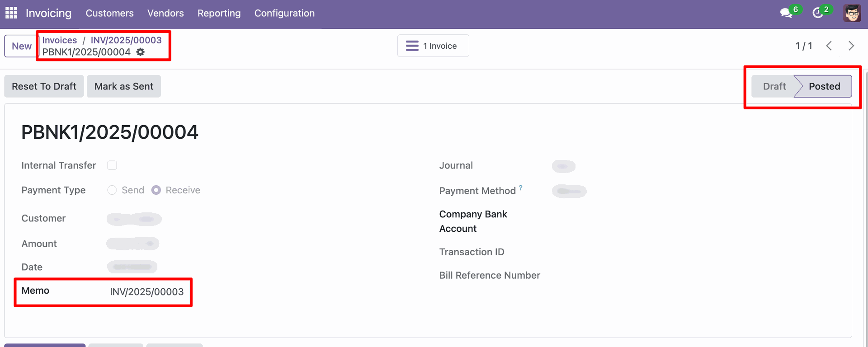Click the Reset To Draft button

pos(44,86)
